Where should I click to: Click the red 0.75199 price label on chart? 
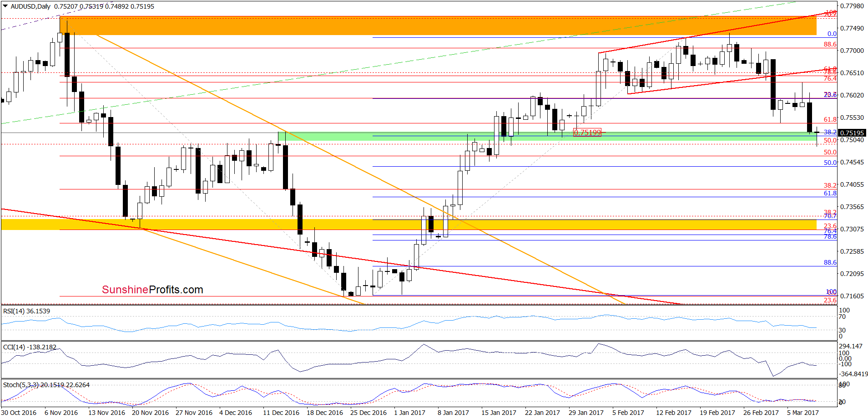click(x=587, y=133)
